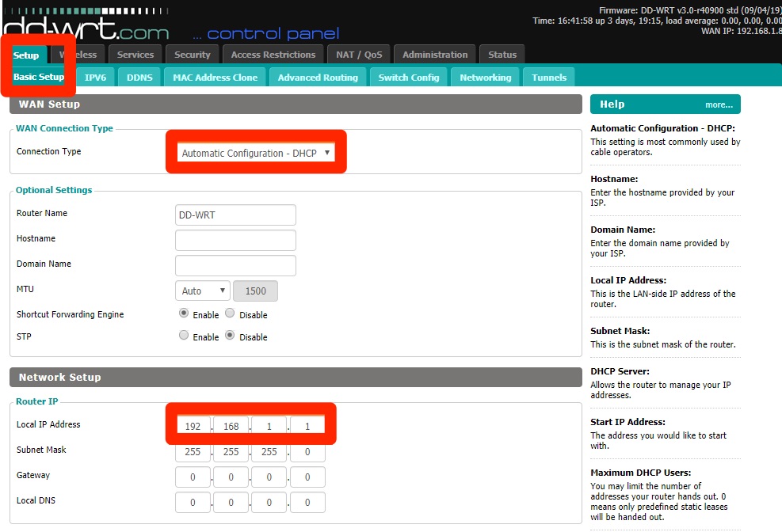Image resolution: width=782 pixels, height=532 pixels.
Task: Open MAC Address Clone subtab
Action: click(x=216, y=78)
